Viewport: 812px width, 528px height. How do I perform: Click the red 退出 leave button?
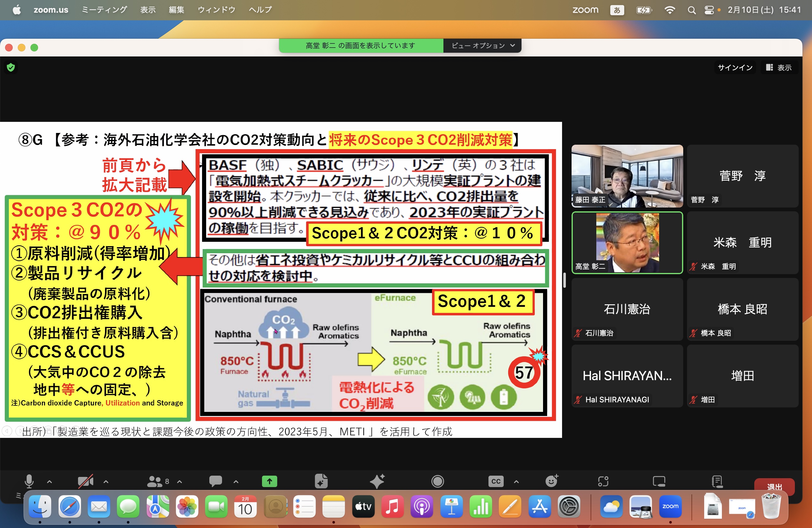(774, 487)
